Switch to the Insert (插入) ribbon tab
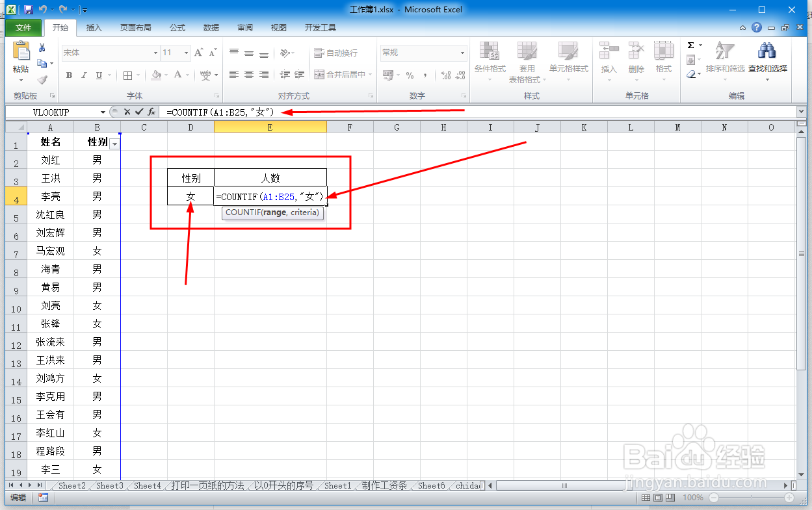The image size is (812, 510). tap(94, 28)
